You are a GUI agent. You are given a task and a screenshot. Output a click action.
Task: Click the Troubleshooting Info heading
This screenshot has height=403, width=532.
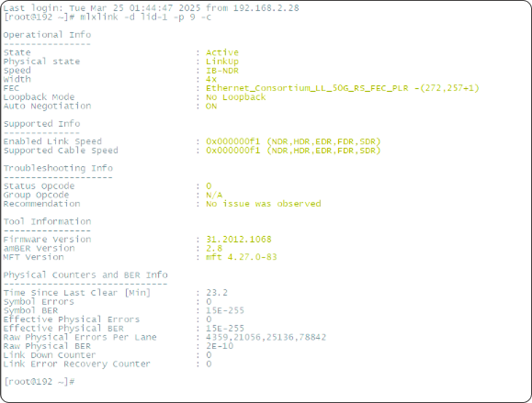click(x=58, y=168)
